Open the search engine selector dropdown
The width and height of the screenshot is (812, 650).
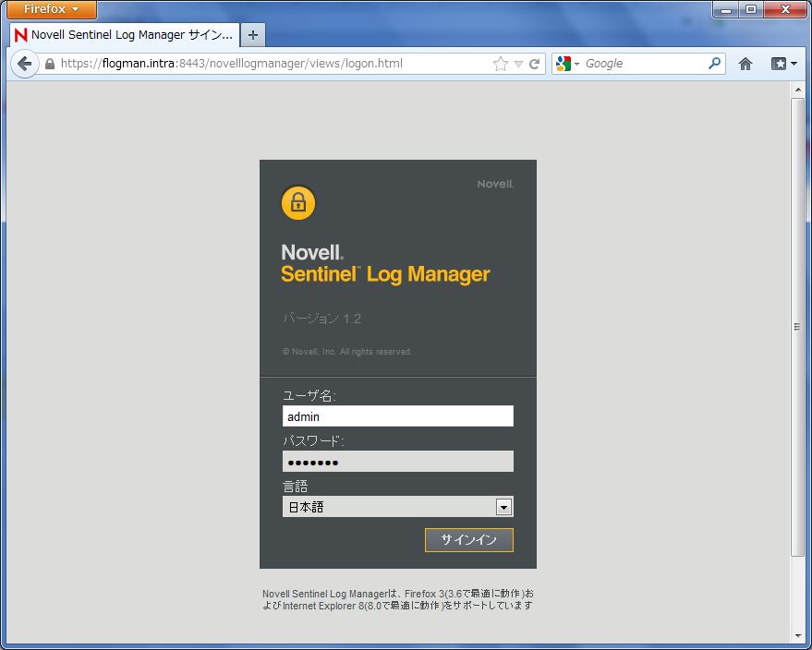567,64
